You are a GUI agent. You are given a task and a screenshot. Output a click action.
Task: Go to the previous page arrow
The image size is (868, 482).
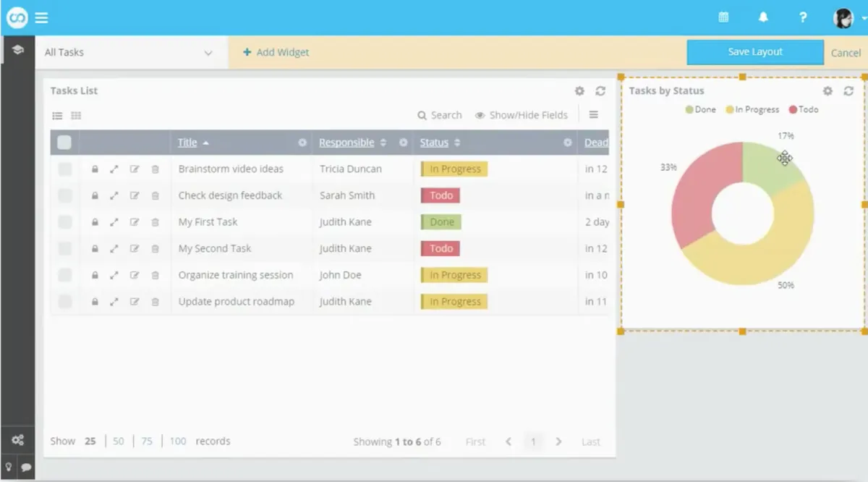point(509,441)
